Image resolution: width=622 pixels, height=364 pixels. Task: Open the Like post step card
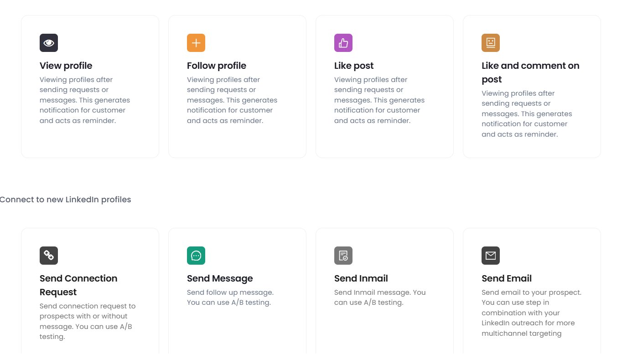pos(384,86)
